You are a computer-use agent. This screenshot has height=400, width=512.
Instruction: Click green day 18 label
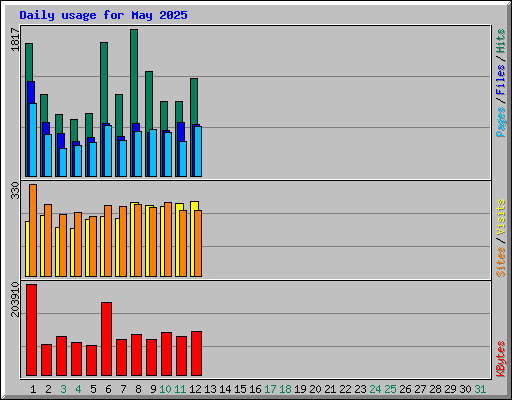285,389
